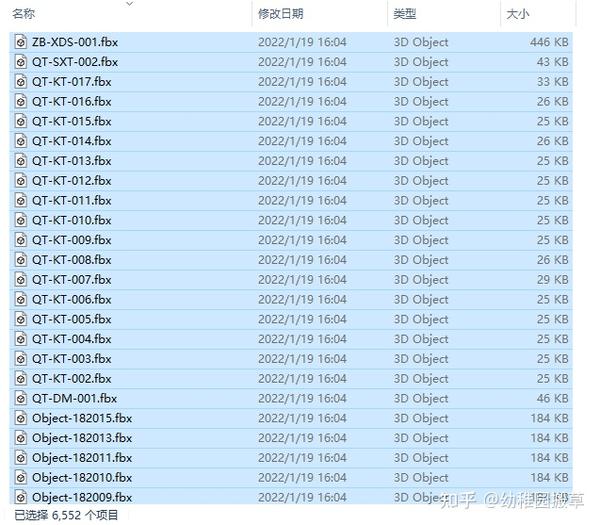Click the 46 KB size value
Image resolution: width=600 pixels, height=525 pixels.
pos(553,398)
